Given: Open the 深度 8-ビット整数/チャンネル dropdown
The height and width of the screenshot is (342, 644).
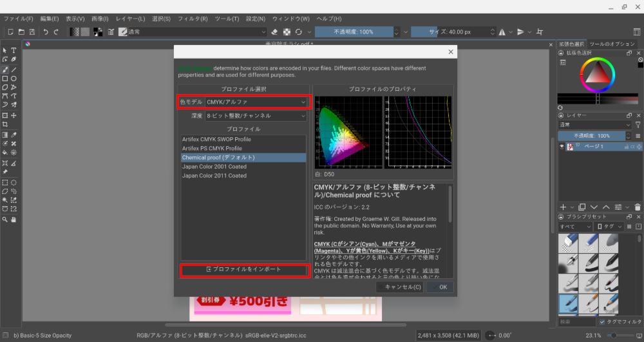Looking at the screenshot, I should click(x=256, y=116).
